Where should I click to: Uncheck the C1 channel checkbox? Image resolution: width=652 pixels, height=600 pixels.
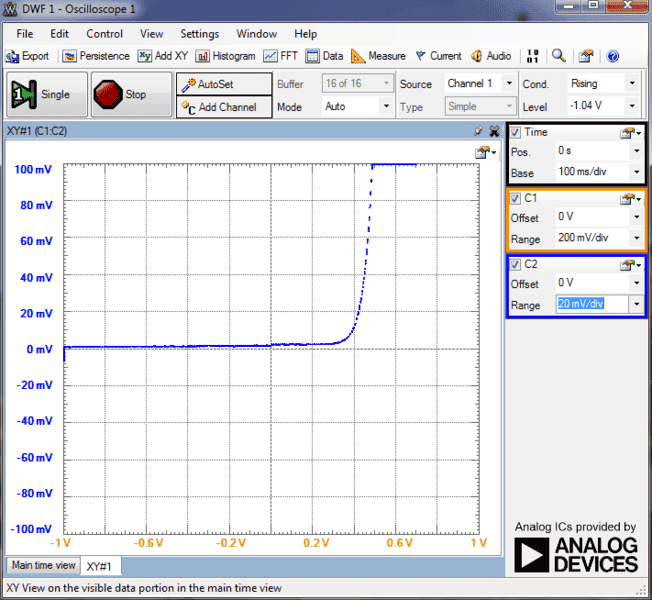516,198
